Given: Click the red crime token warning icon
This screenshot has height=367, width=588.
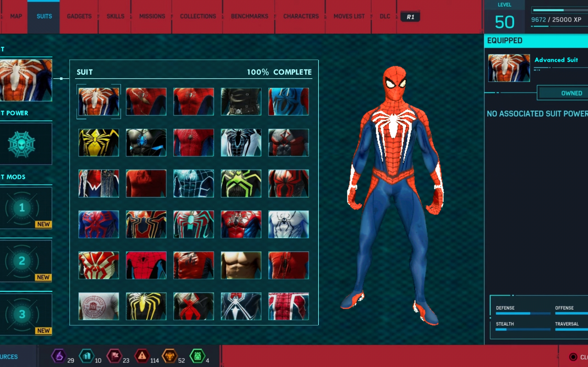Looking at the screenshot, I should coord(142,356).
